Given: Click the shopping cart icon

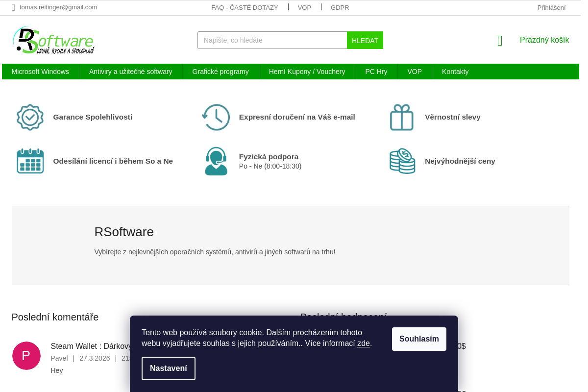Looking at the screenshot, I should (499, 41).
